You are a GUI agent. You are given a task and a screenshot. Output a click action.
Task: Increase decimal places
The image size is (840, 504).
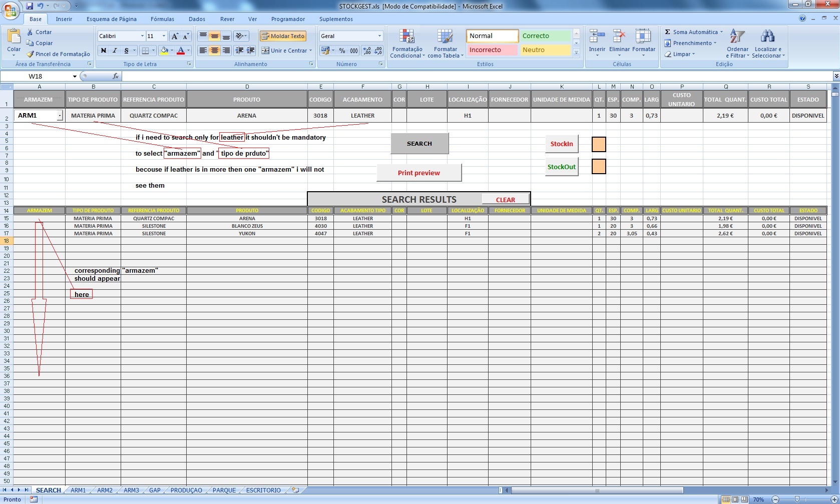pos(367,51)
